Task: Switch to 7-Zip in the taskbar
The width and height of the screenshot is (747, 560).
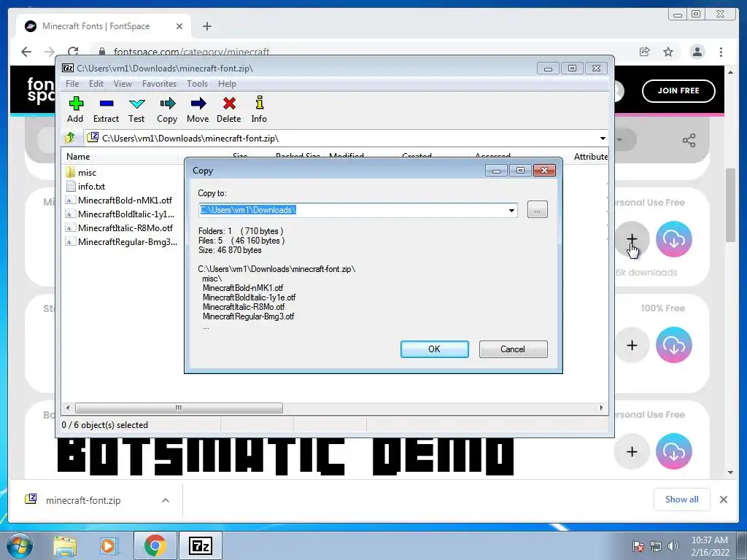Action: pos(200,545)
